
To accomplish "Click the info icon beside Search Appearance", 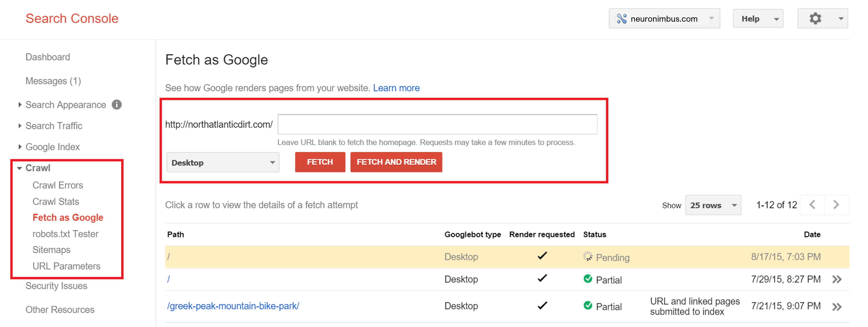I will coord(117,105).
